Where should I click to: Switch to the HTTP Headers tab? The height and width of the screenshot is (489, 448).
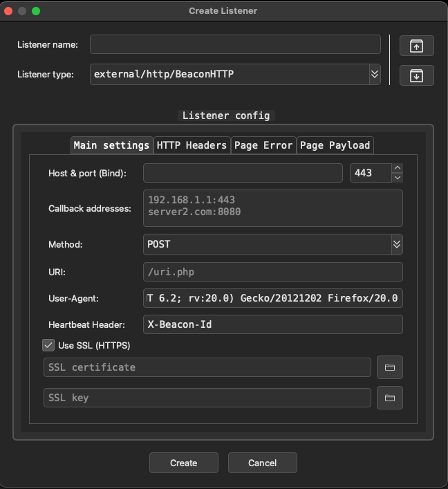pyautogui.click(x=192, y=145)
